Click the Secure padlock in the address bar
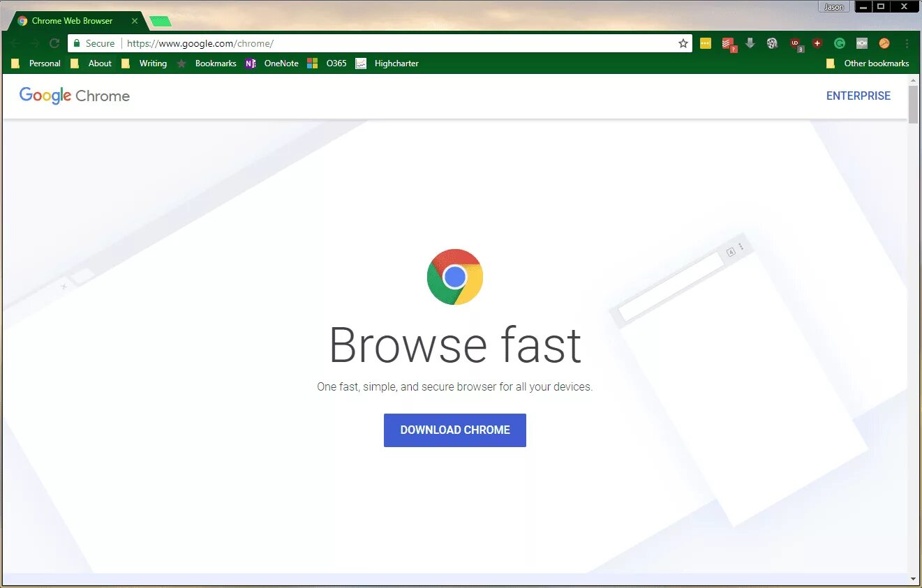The image size is (922, 588). point(76,43)
